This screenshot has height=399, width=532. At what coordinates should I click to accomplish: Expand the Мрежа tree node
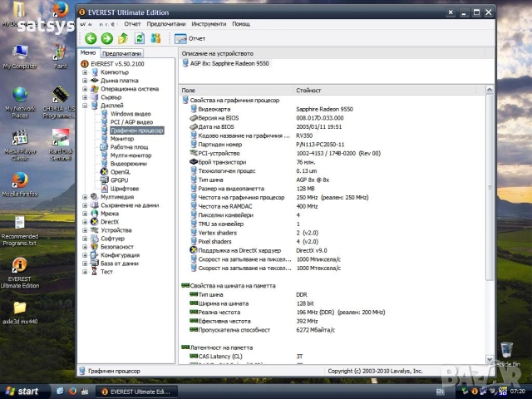85,214
